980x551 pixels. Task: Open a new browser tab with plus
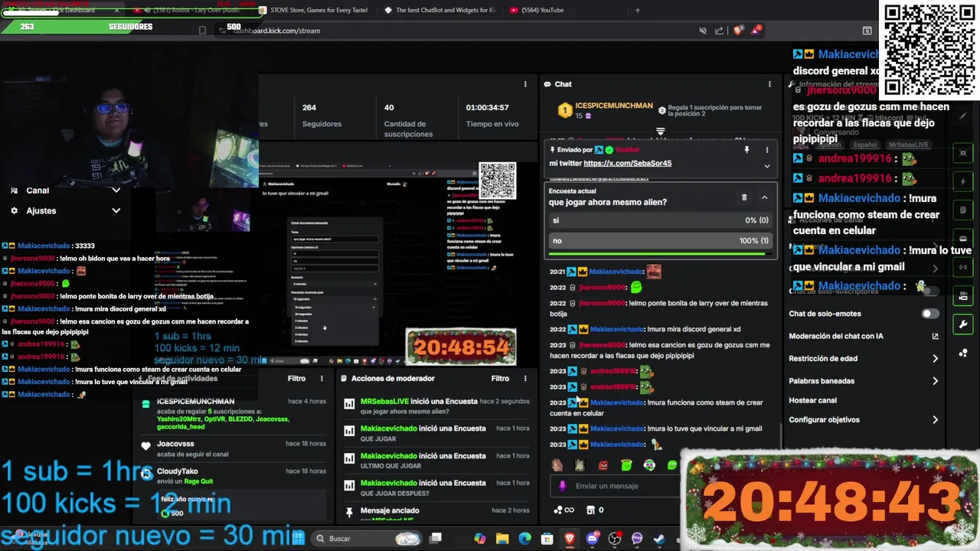(637, 10)
